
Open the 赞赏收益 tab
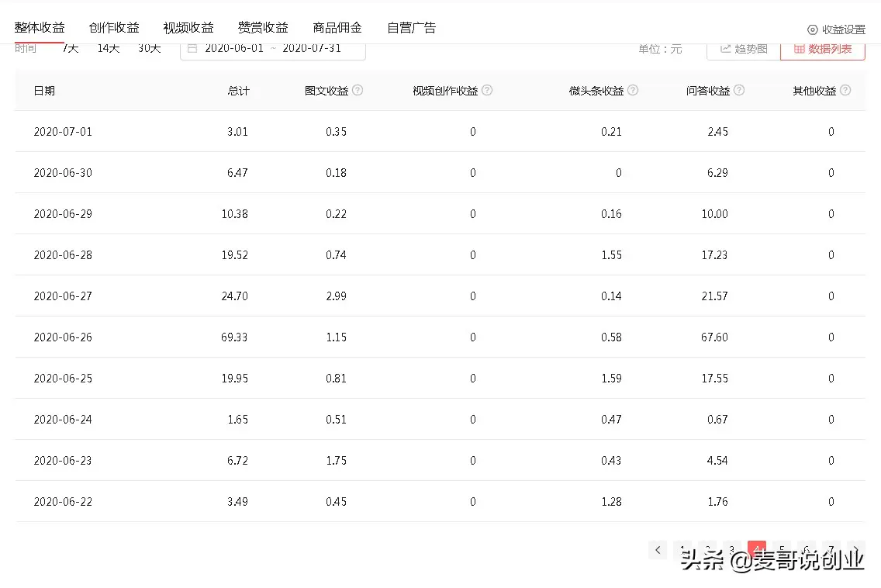[x=263, y=28]
